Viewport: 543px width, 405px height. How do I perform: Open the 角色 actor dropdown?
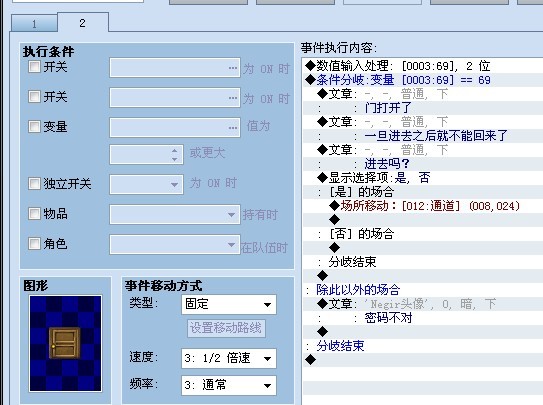175,245
